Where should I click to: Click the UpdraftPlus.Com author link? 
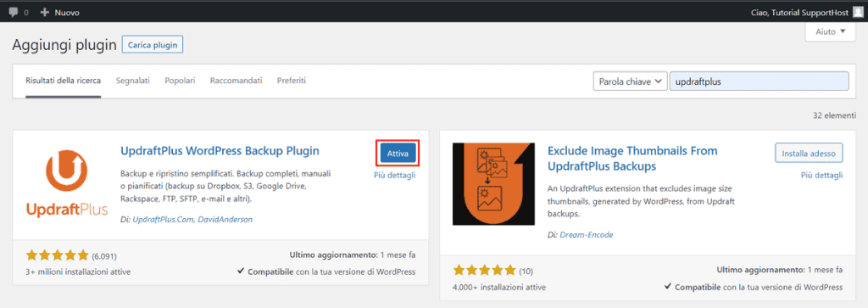pyautogui.click(x=162, y=220)
